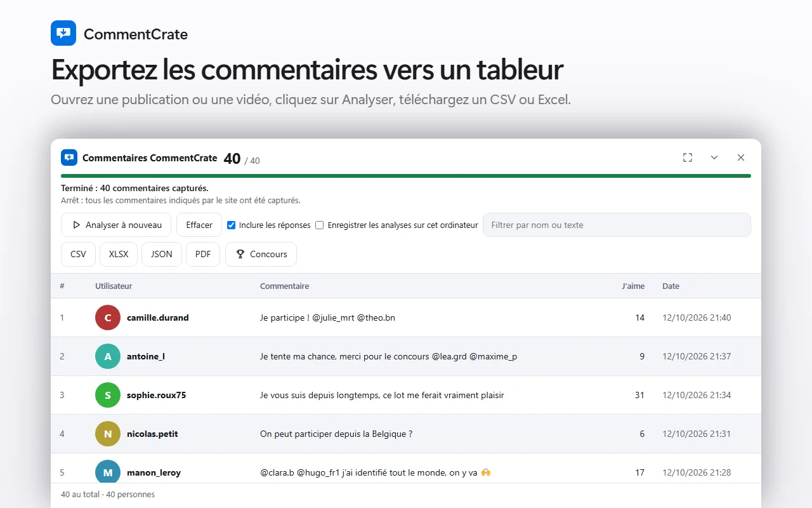
Task: Export comments as CSV
Action: pos(78,254)
